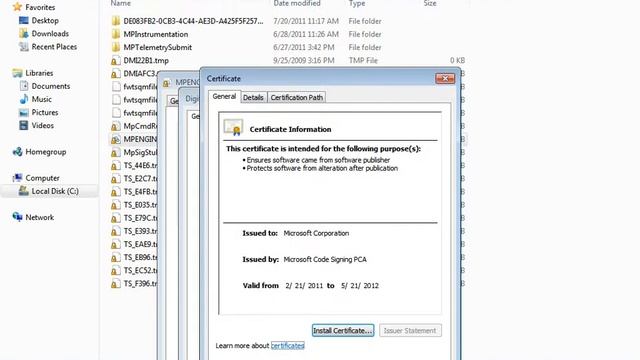Viewport: 640px width, 360px height.
Task: Click the Favorites star icon
Action: [x=17, y=7]
